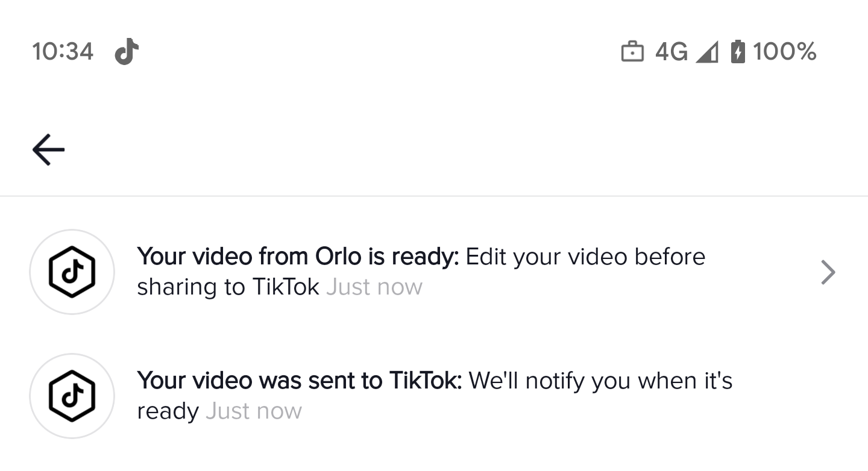Open Orlo notification using right chevron
Image resolution: width=868 pixels, height=471 pixels.
[x=828, y=272]
